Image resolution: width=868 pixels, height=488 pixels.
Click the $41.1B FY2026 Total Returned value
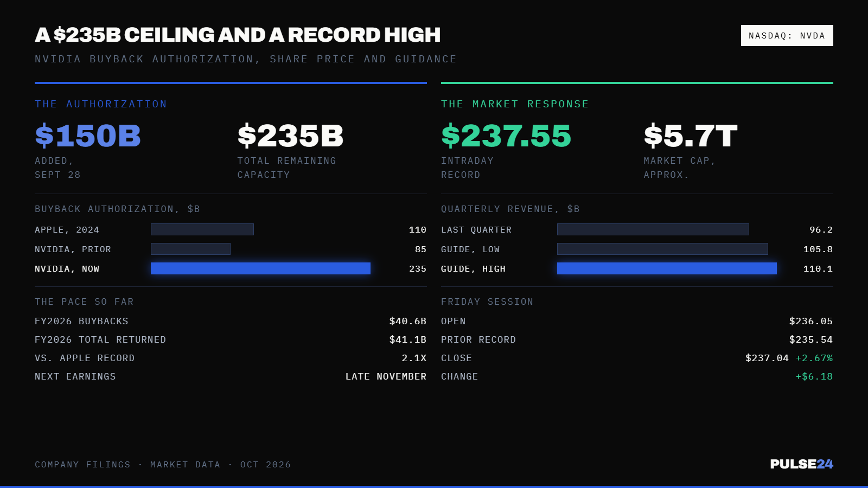408,340
